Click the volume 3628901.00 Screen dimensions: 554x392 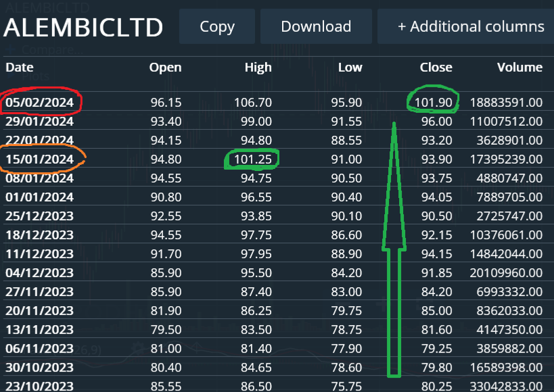pos(509,141)
